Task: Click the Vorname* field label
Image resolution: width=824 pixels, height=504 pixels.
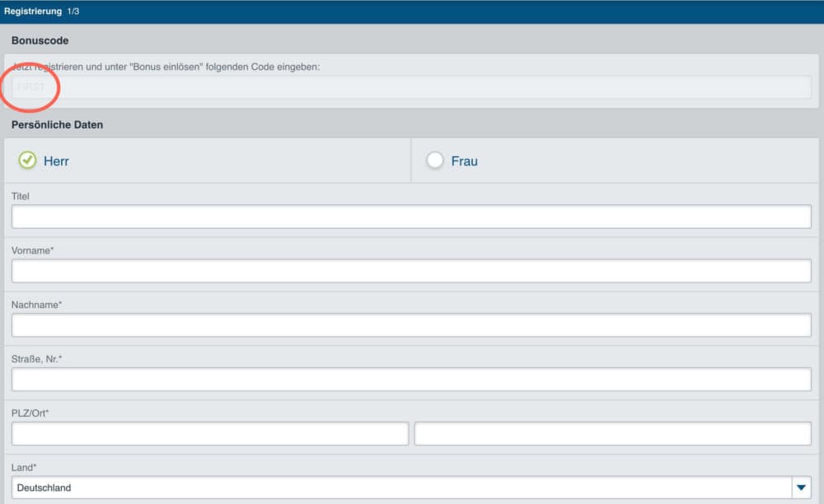Action: 32,250
